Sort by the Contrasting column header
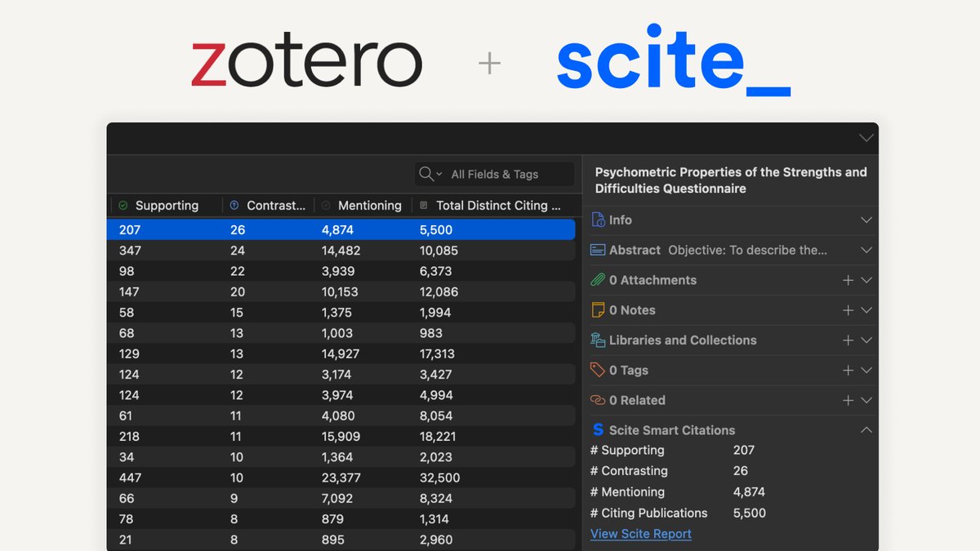980x551 pixels. coord(268,205)
